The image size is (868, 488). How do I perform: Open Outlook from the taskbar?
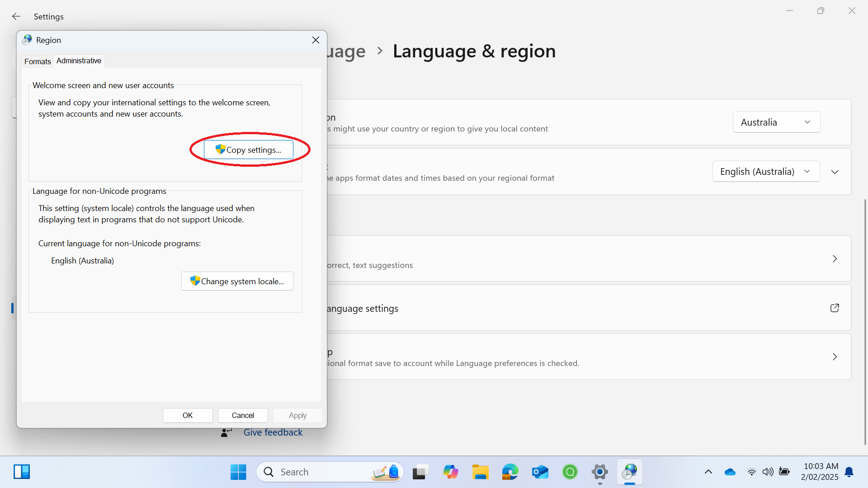[x=540, y=472]
